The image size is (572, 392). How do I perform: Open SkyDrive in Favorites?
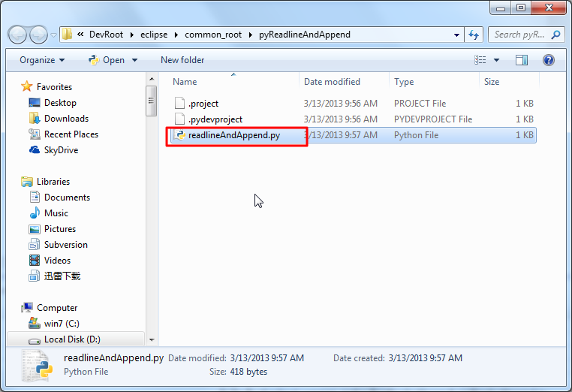[x=62, y=150]
